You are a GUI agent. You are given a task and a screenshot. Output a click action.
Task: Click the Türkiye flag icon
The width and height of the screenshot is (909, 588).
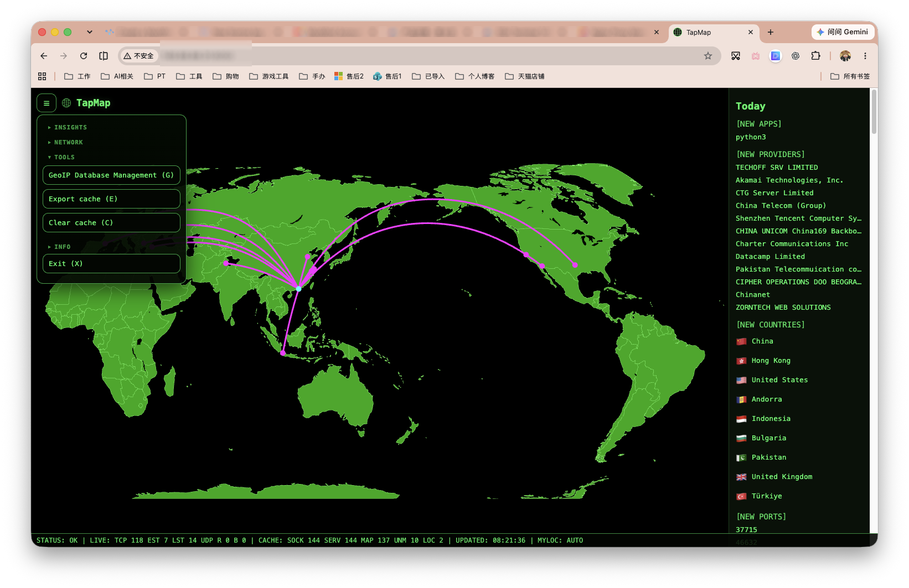pyautogui.click(x=741, y=497)
